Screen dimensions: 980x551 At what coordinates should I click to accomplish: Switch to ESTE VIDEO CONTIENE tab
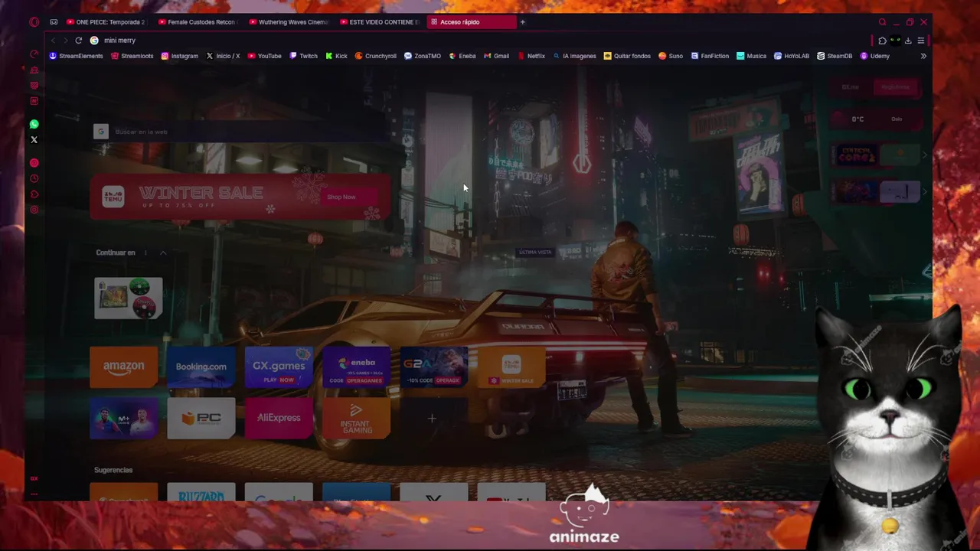(380, 22)
